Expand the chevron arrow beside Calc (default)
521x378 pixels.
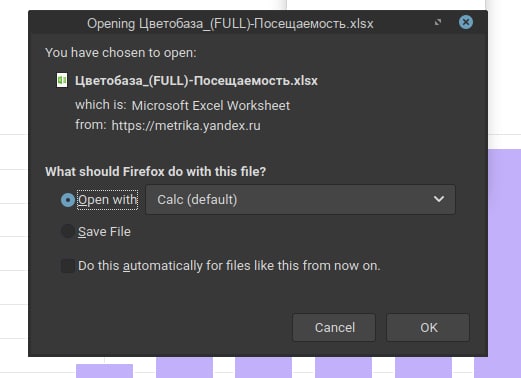[439, 199]
